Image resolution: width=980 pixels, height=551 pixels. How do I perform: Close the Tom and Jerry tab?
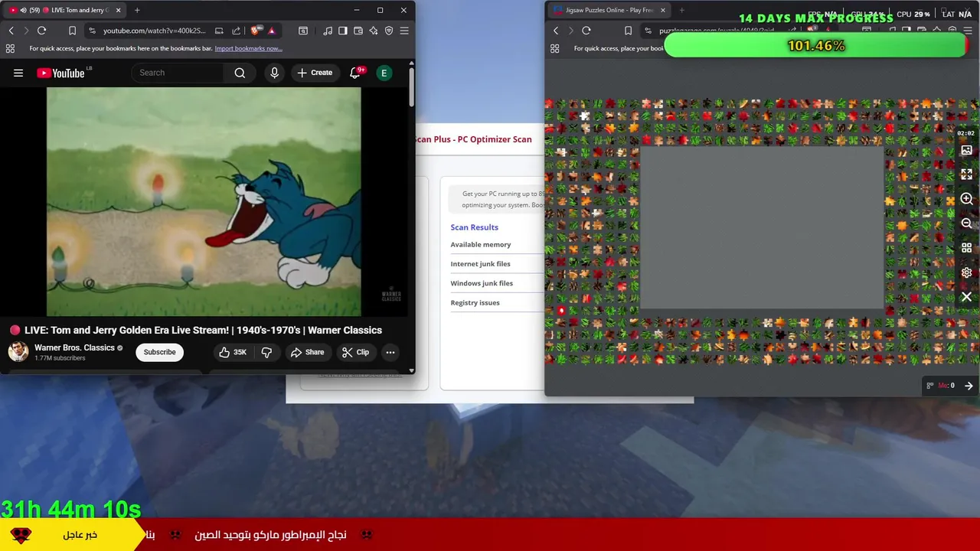pos(118,11)
